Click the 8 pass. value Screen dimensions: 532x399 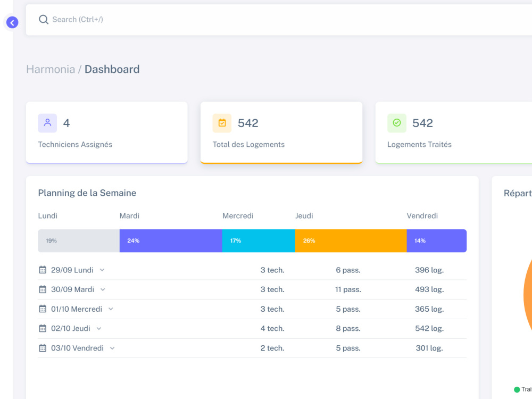click(348, 328)
